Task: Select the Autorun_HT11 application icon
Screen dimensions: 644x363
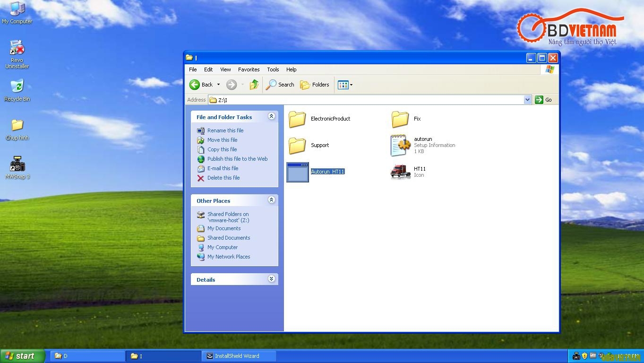Action: coord(298,172)
